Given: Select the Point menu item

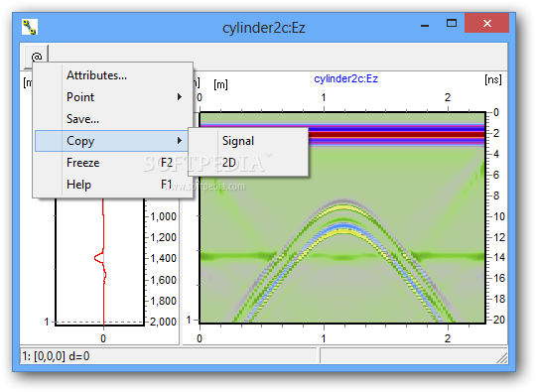Looking at the screenshot, I should point(113,97).
